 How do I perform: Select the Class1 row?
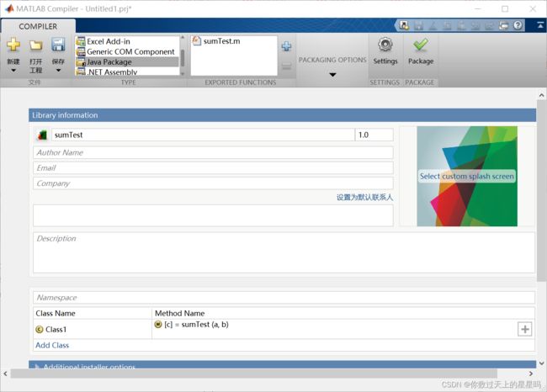point(93,329)
